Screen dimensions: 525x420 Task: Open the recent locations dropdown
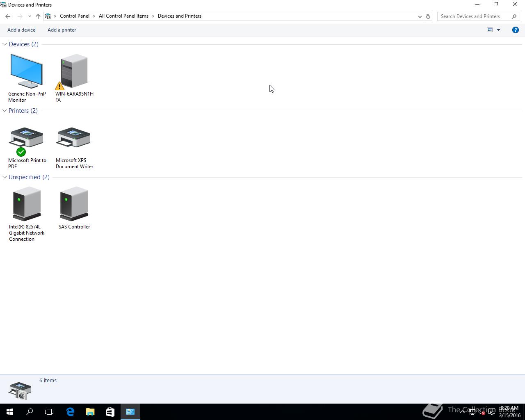(30, 16)
